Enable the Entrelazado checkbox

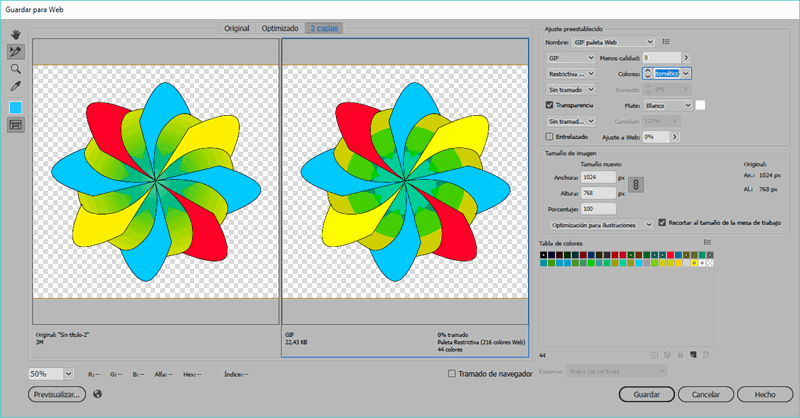(x=549, y=135)
